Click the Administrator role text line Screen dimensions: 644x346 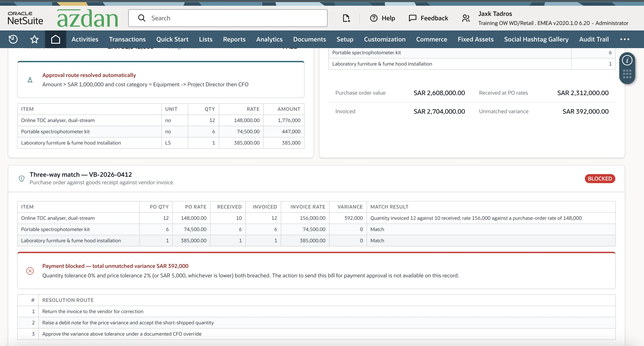(553, 23)
